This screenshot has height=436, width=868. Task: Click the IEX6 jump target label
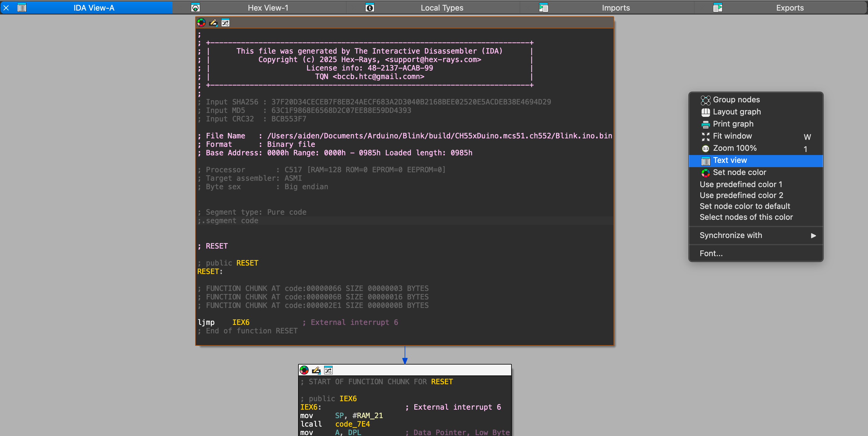pos(241,322)
